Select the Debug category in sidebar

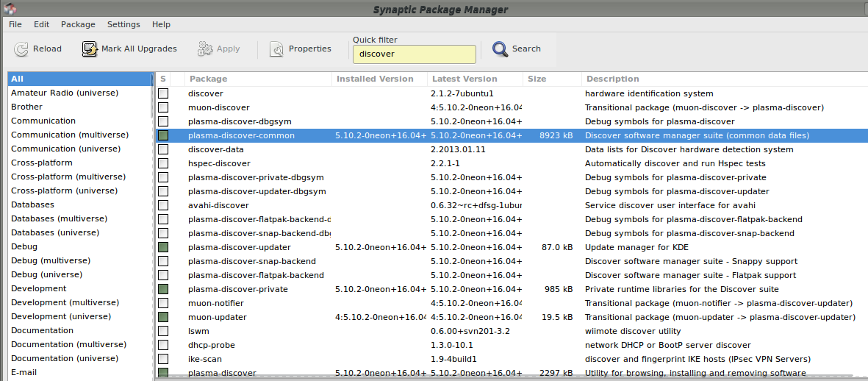coord(24,247)
